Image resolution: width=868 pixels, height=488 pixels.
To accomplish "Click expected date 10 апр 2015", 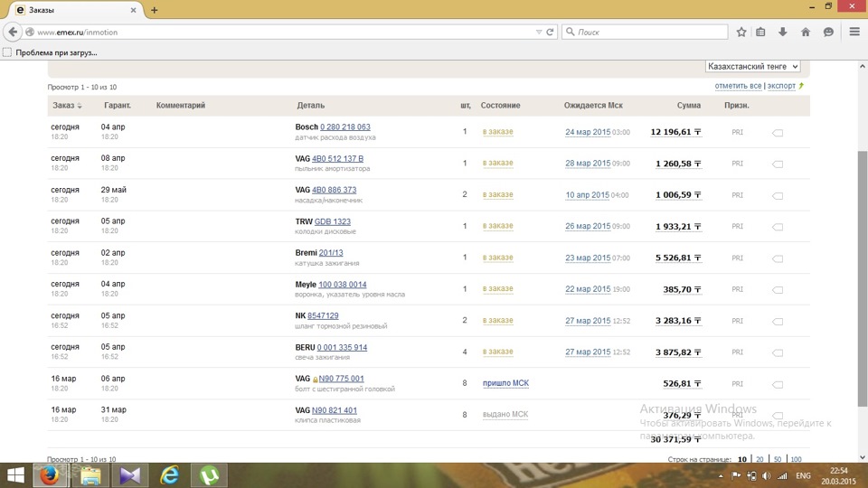I will click(x=587, y=195).
